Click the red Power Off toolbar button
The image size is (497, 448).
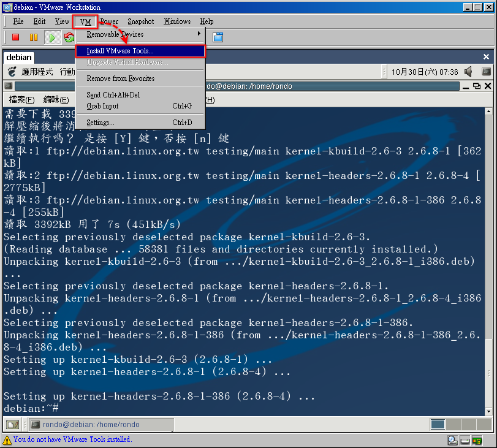(16, 37)
